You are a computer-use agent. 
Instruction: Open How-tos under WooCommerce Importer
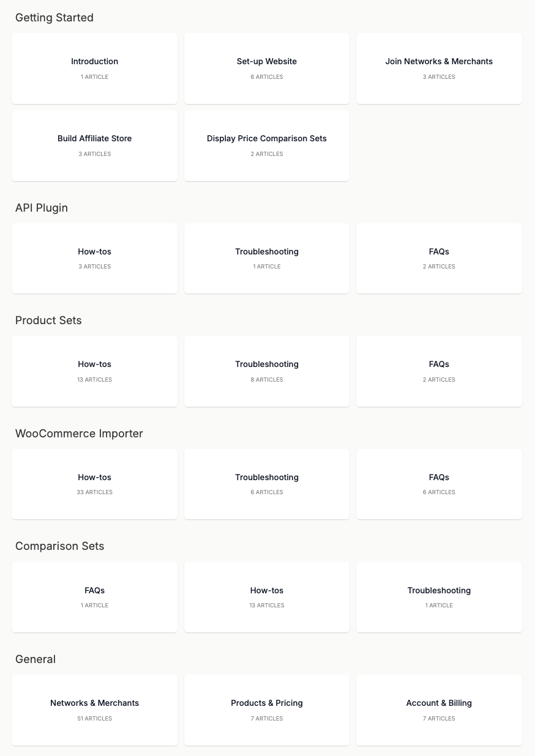coord(94,484)
